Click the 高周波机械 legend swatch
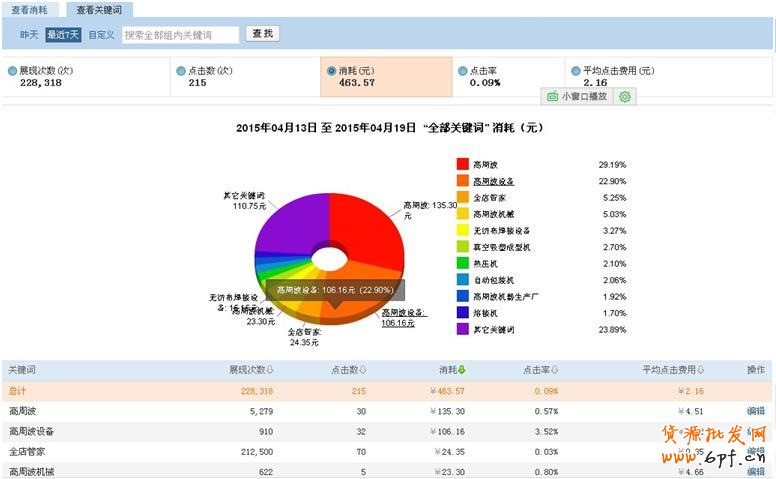 coord(463,214)
